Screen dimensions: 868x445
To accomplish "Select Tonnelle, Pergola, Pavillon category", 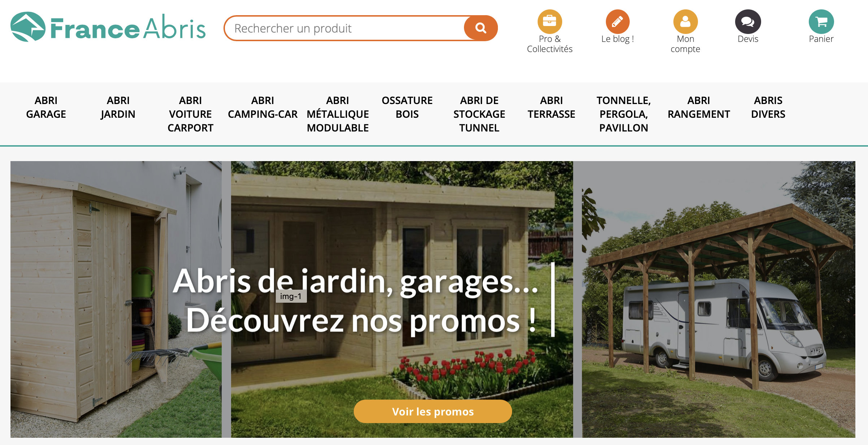I will 624,114.
